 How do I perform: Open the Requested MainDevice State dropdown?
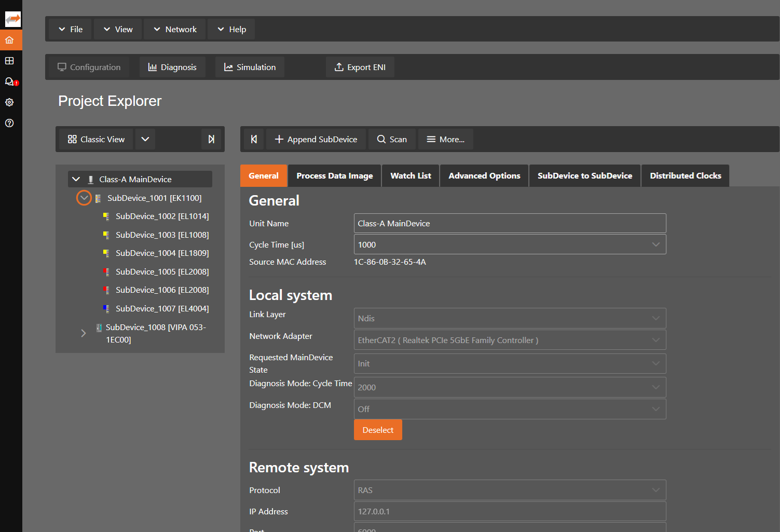pos(510,363)
